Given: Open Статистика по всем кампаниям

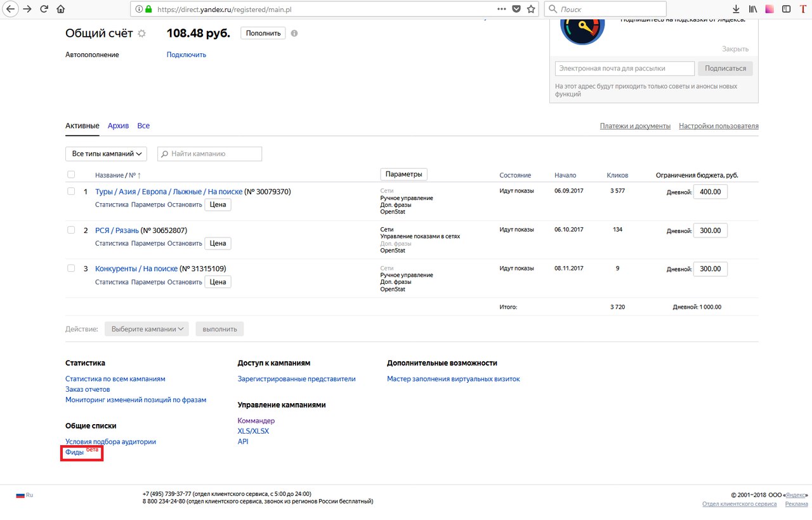Looking at the screenshot, I should pos(115,378).
